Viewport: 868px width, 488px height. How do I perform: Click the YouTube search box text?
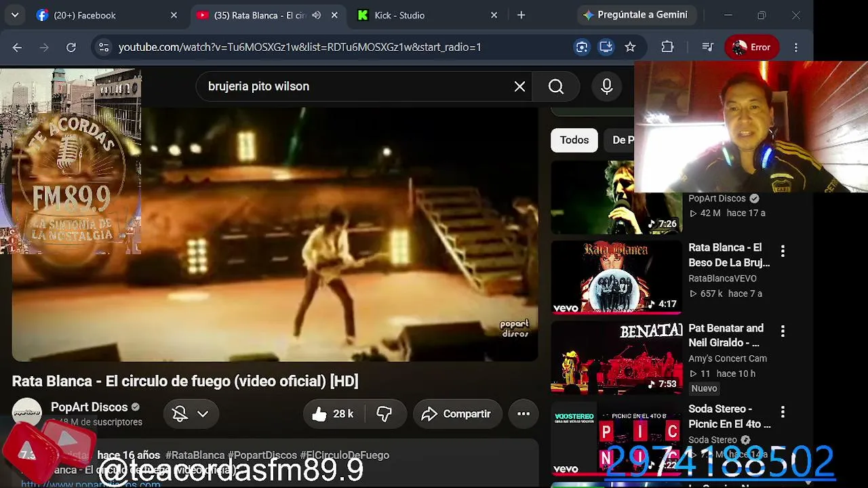258,86
